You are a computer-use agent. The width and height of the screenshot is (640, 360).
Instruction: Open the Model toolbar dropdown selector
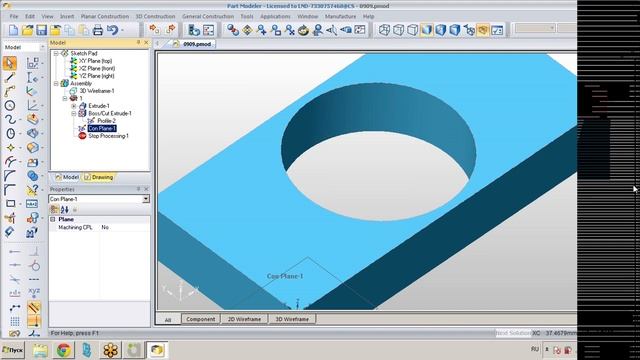click(42, 47)
